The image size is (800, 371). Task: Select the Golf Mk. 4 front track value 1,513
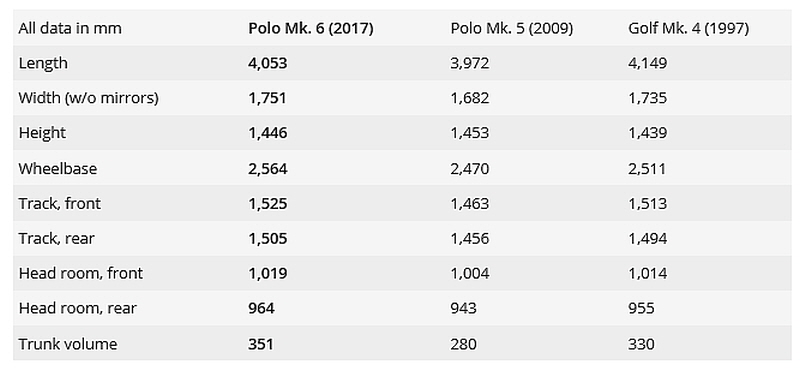point(647,204)
